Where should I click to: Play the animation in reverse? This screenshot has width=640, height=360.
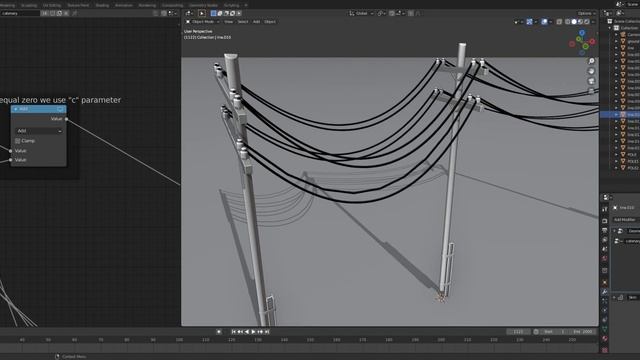[247, 332]
